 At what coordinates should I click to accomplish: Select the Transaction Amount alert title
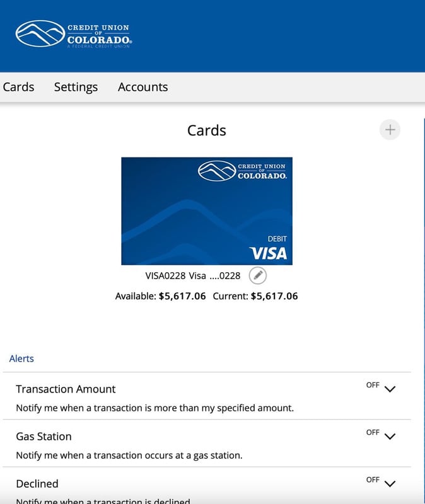[x=66, y=389]
